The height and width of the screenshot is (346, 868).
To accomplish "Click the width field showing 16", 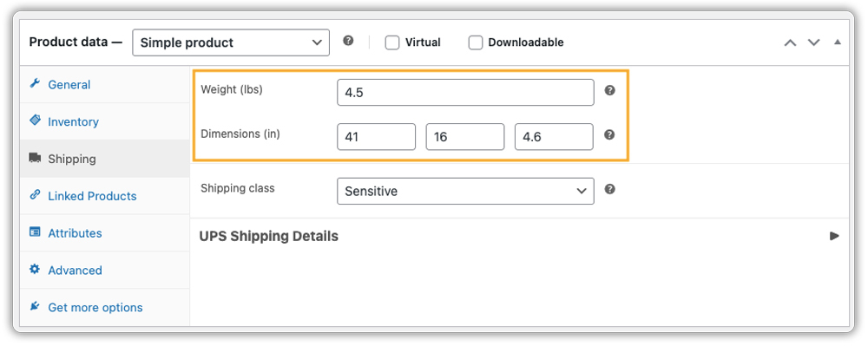I will click(x=465, y=136).
